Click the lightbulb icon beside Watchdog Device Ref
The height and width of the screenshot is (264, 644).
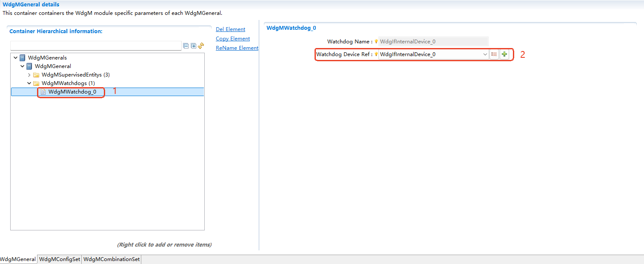(x=376, y=54)
